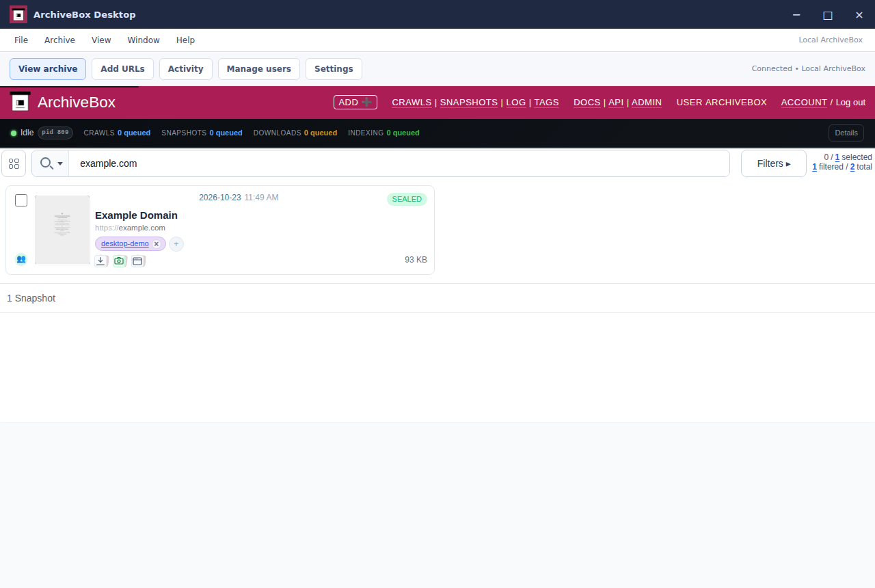This screenshot has height=588, width=875.
Task: Open the download output icon for Example Domain
Action: [x=101, y=260]
